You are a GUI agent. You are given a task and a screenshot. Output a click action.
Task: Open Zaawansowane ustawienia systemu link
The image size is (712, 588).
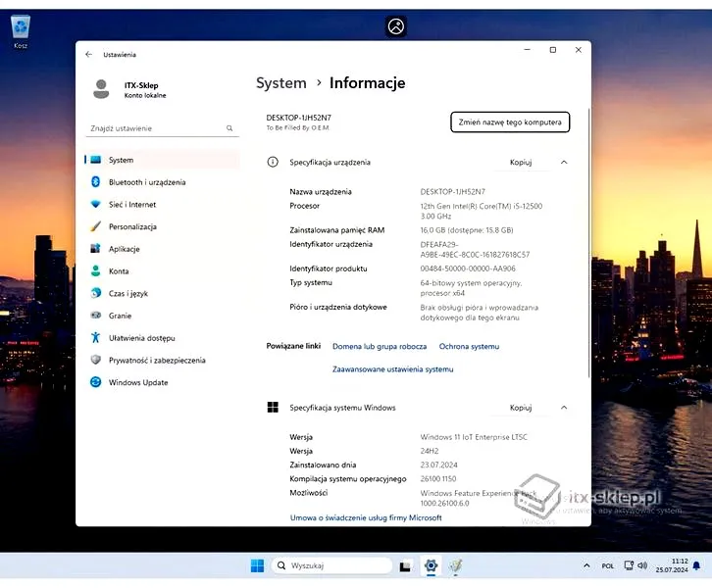point(393,368)
